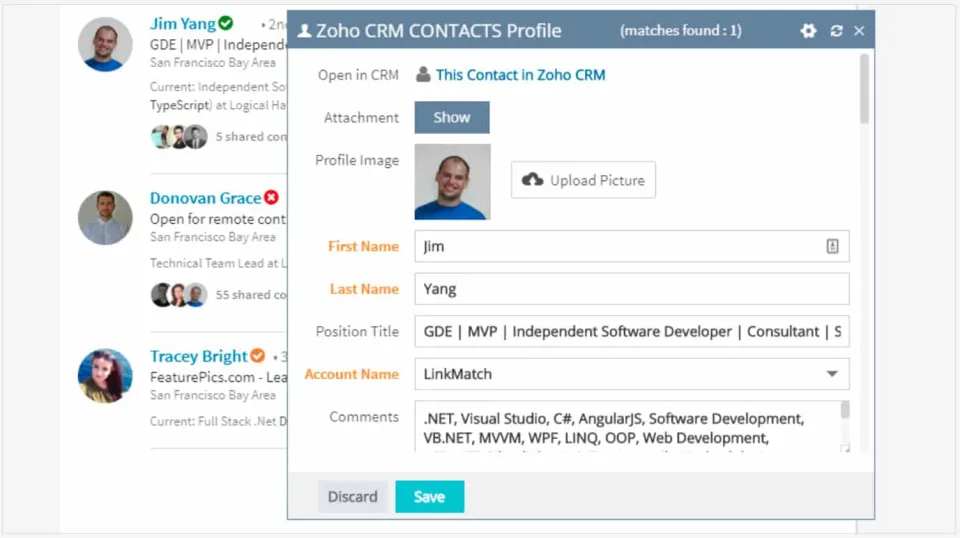The image size is (960, 538).
Task: Click Current: Full Stack .Net text
Action: click(218, 421)
